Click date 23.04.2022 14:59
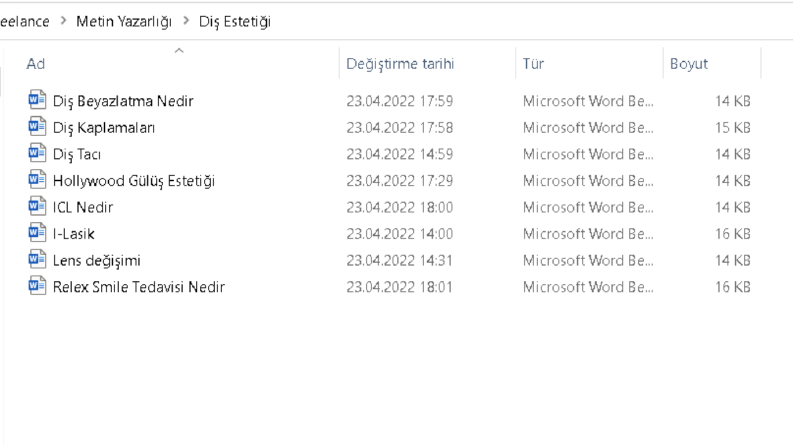 (x=400, y=154)
